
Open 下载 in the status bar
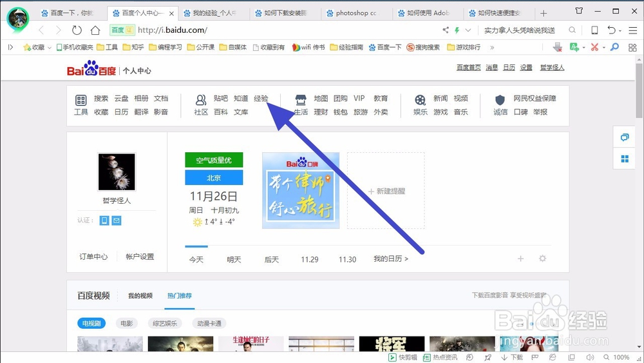(512, 357)
